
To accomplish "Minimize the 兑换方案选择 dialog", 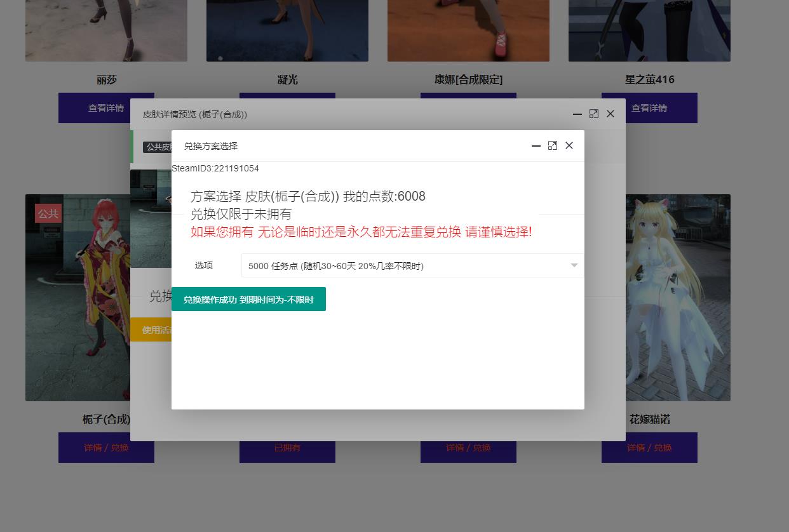I will point(536,146).
